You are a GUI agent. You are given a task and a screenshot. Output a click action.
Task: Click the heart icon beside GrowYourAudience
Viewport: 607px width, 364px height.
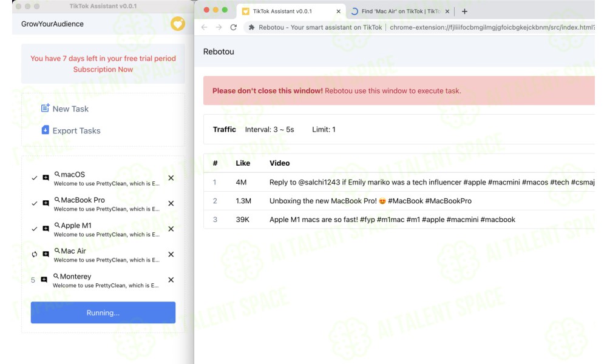(x=178, y=24)
